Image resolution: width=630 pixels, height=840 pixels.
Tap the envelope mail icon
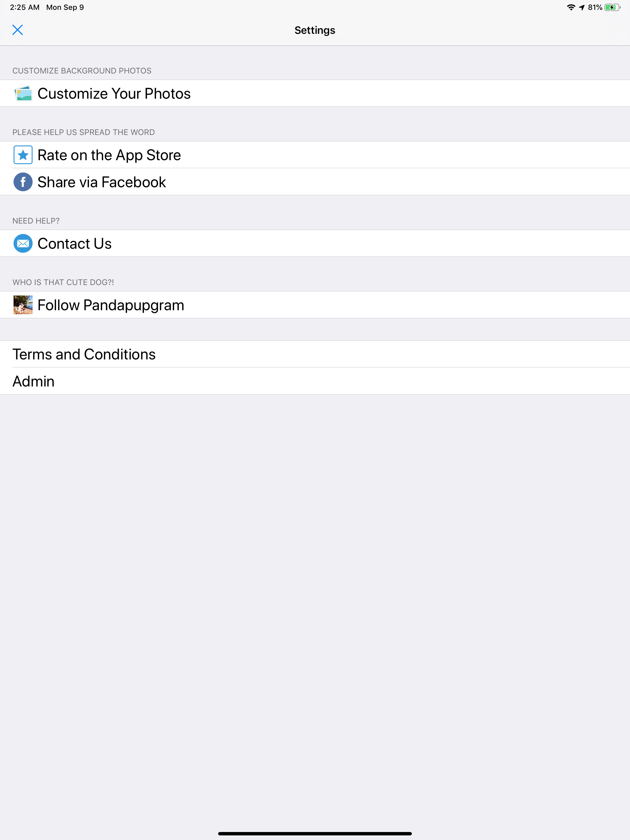(23, 244)
